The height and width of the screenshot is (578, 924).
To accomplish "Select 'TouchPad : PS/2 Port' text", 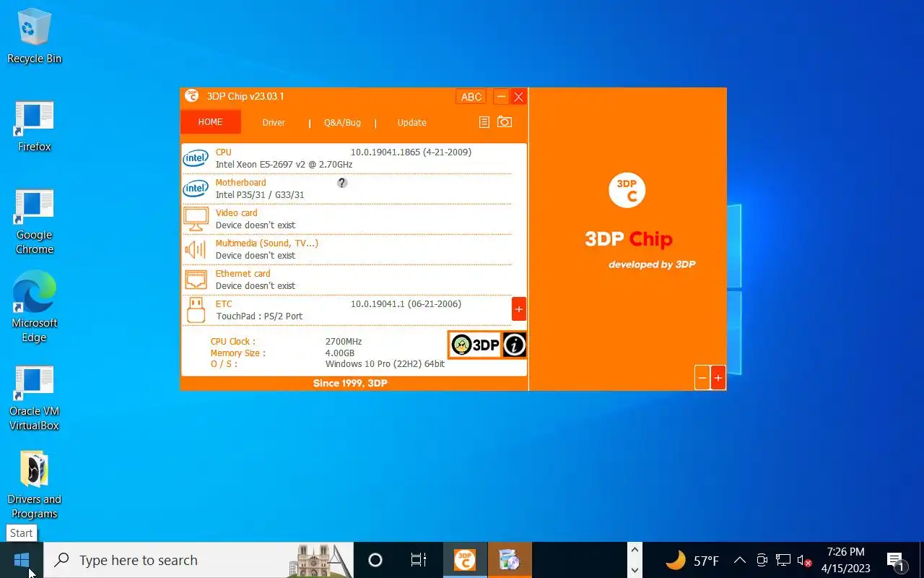I will (259, 316).
